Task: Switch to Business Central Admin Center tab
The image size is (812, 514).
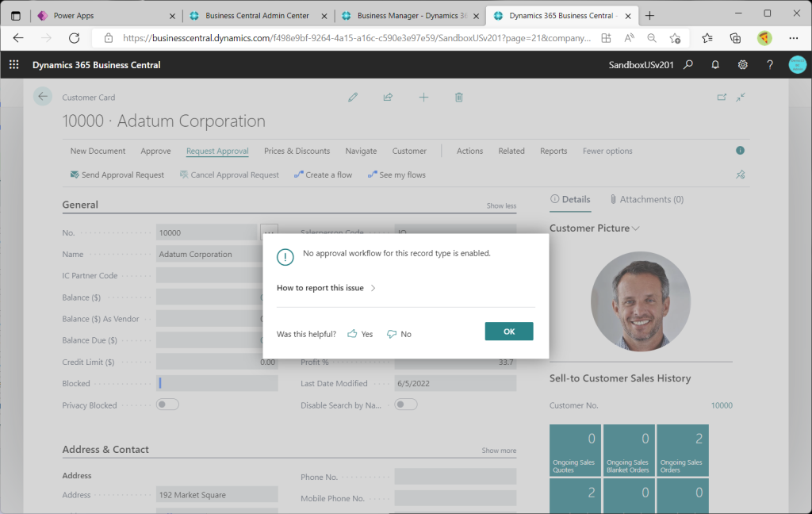Action: (259, 16)
